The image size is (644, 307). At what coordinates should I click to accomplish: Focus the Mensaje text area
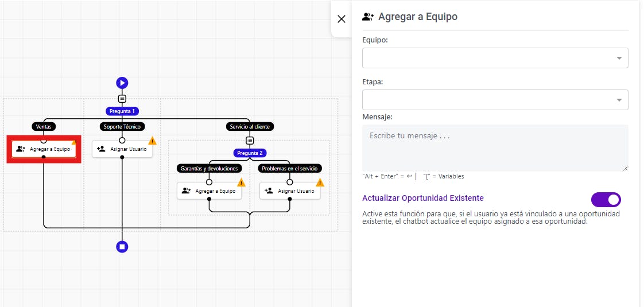pyautogui.click(x=495, y=147)
